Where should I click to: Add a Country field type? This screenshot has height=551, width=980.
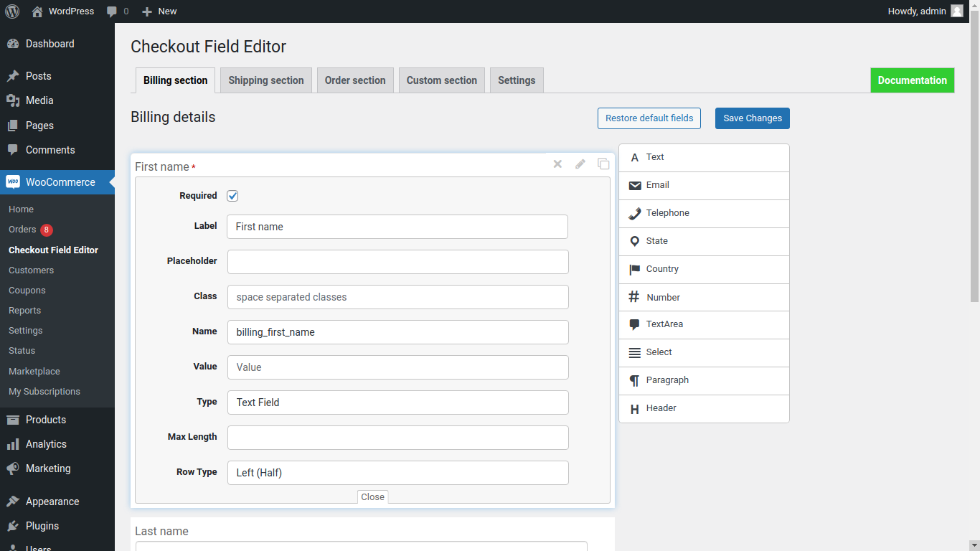[x=704, y=270]
